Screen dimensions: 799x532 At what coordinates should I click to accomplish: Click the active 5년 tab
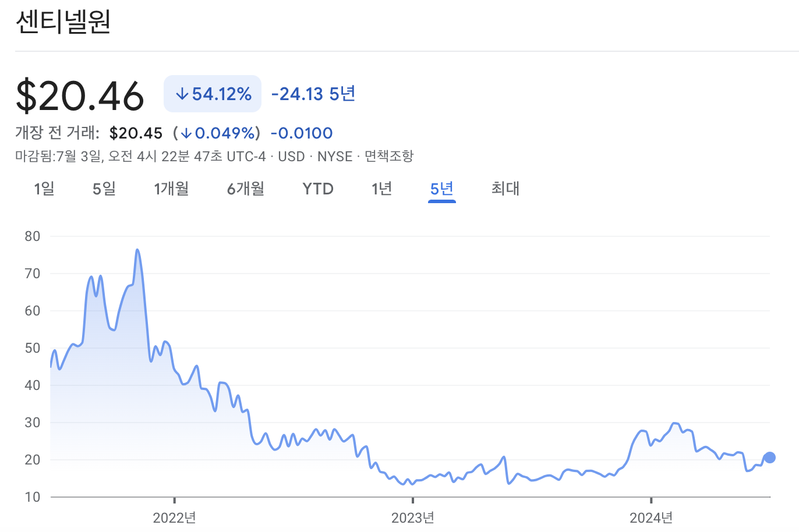(x=441, y=189)
